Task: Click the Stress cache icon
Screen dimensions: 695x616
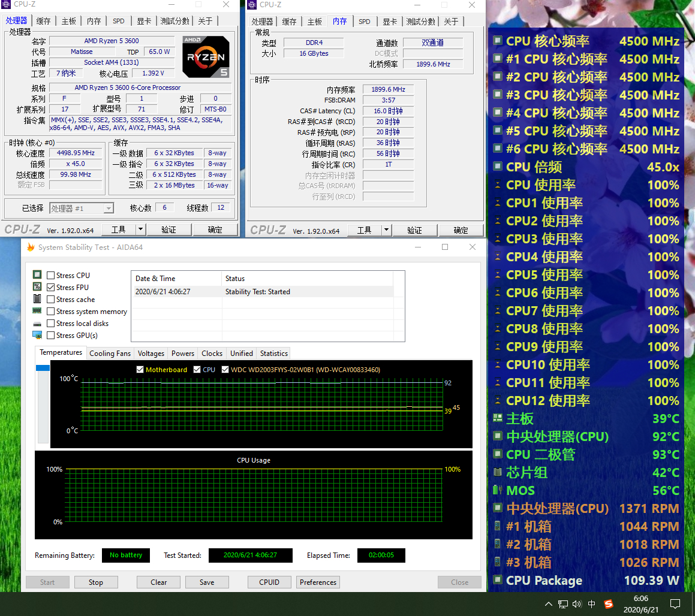Action: [x=37, y=299]
